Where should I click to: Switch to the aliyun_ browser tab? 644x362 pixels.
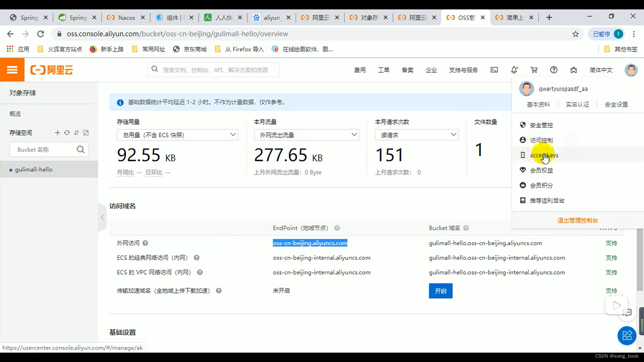[272, 17]
